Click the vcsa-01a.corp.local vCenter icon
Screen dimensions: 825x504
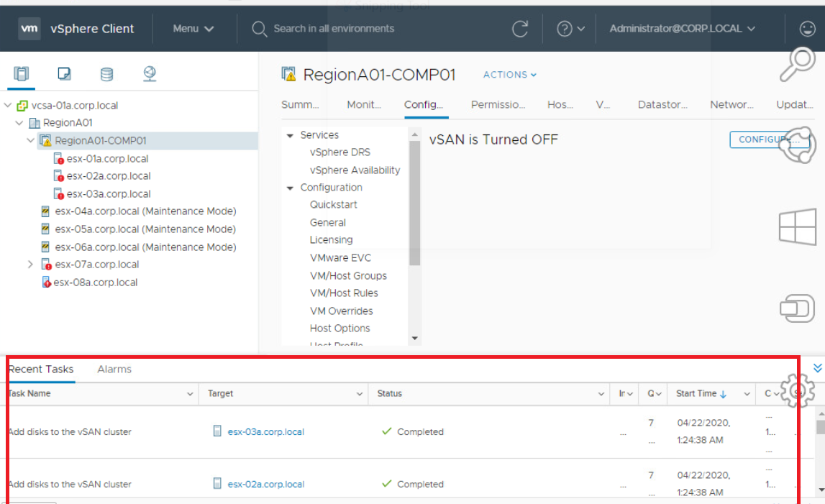[22, 106]
